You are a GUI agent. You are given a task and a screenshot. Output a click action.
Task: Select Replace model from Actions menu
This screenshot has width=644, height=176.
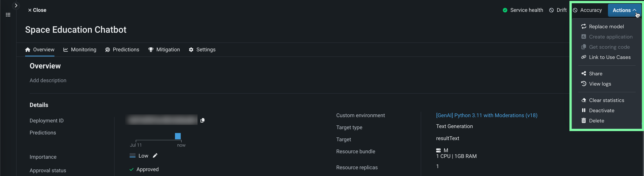606,27
